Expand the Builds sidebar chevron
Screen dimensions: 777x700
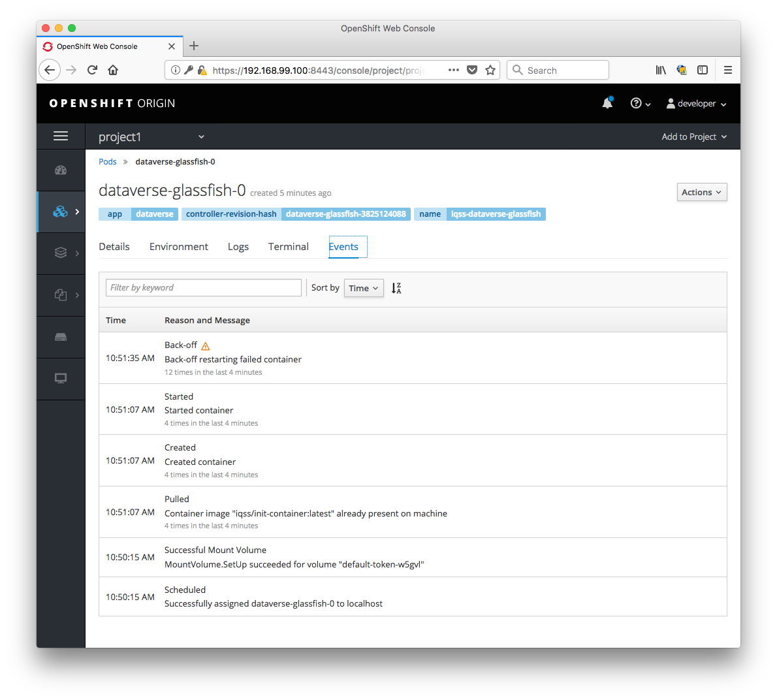77,253
